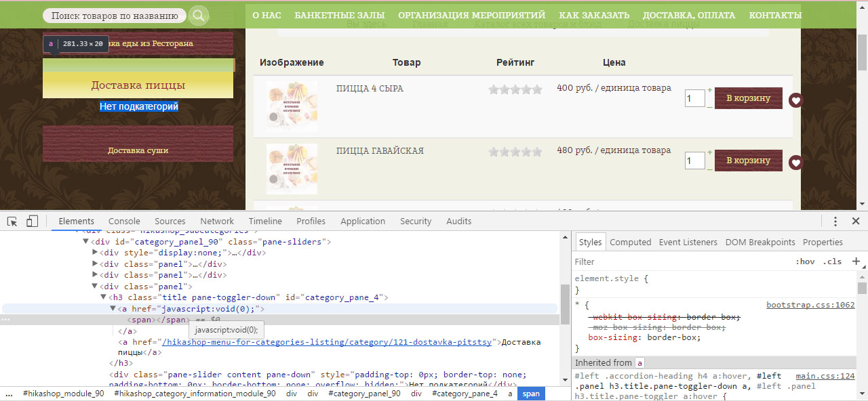Add a new style rule plus icon

pos(856,261)
